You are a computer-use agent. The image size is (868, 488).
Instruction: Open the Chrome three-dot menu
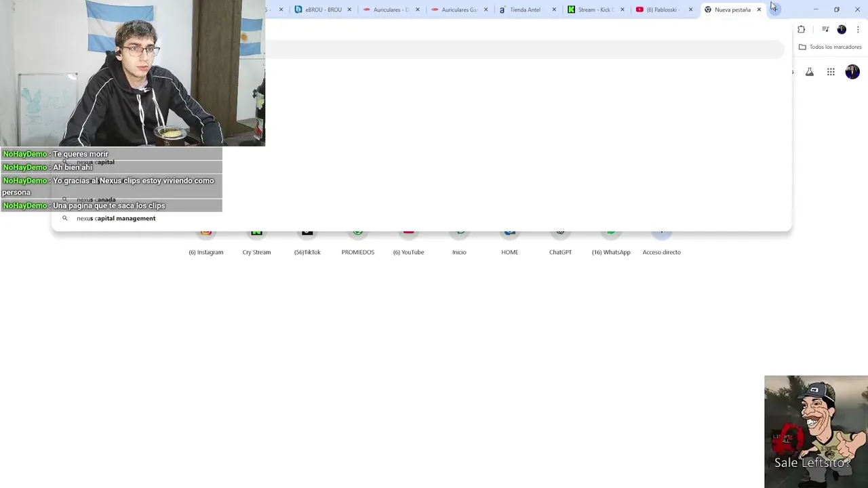[858, 29]
